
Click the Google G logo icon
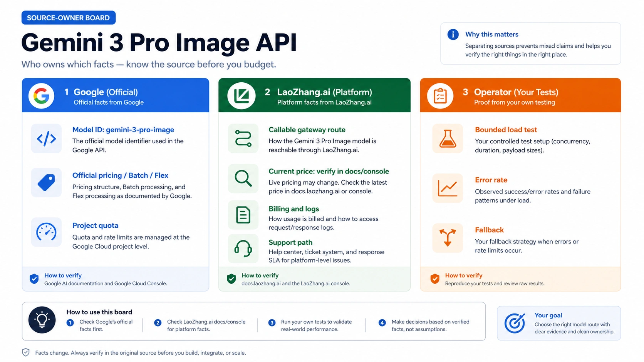point(41,96)
